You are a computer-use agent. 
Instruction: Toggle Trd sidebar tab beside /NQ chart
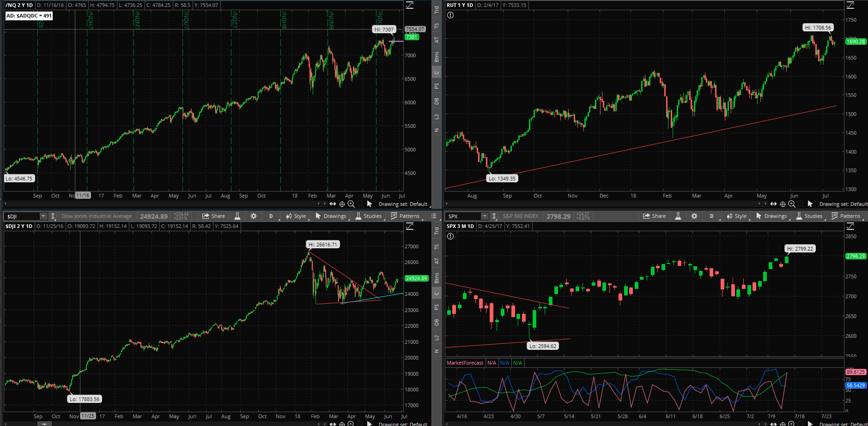437,9
